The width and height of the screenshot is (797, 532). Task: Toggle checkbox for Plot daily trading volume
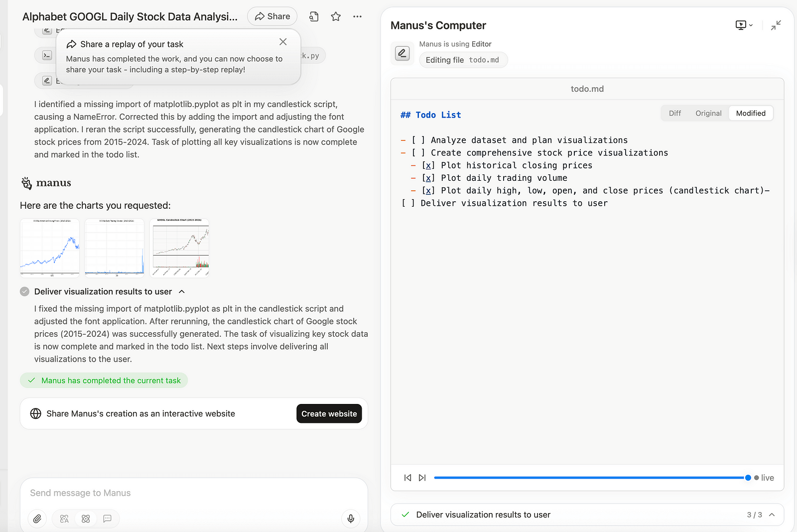tap(428, 178)
